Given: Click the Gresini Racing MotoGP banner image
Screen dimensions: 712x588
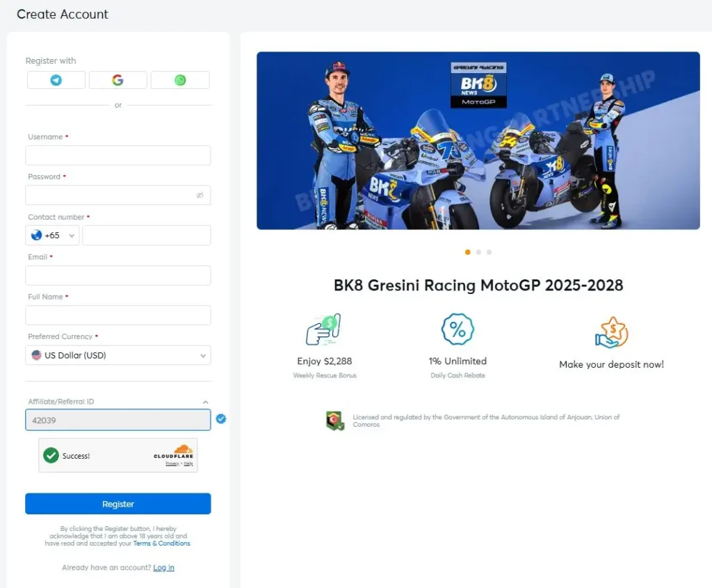Looking at the screenshot, I should click(x=478, y=140).
